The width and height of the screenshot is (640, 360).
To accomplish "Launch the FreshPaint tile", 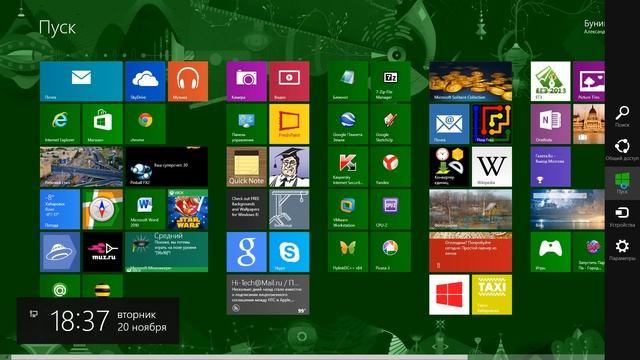I will (289, 124).
